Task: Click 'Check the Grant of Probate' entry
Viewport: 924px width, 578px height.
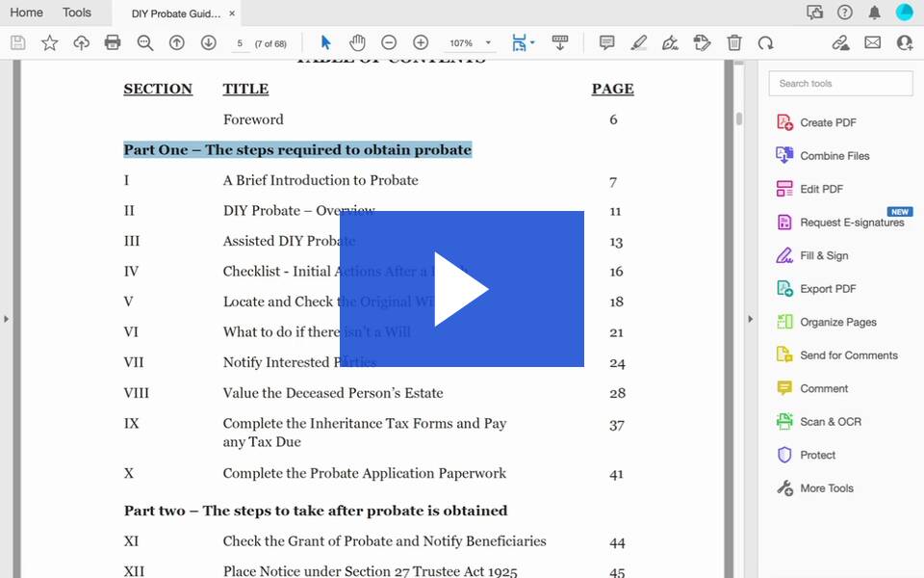Action: (x=384, y=540)
